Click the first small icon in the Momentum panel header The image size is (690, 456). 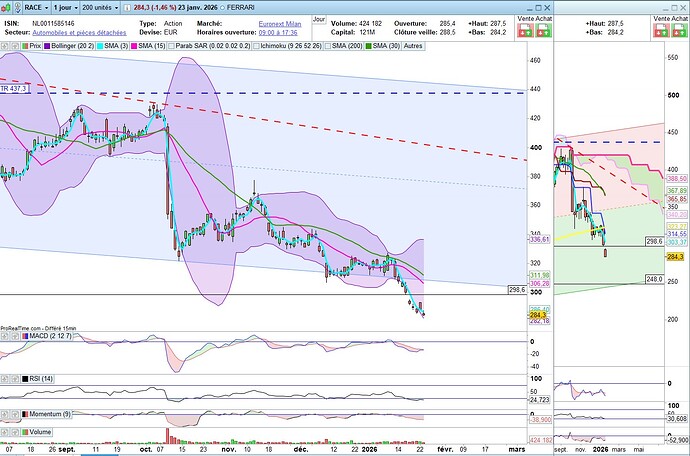(4, 414)
